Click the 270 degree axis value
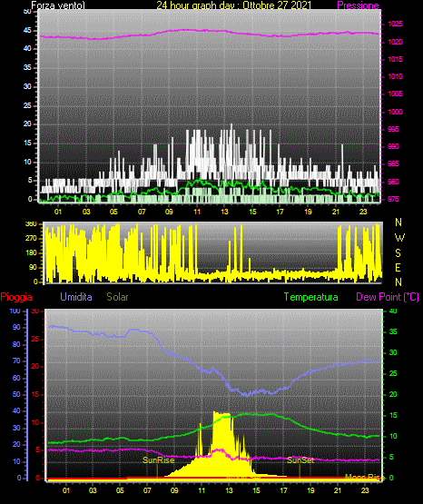 click(31, 239)
